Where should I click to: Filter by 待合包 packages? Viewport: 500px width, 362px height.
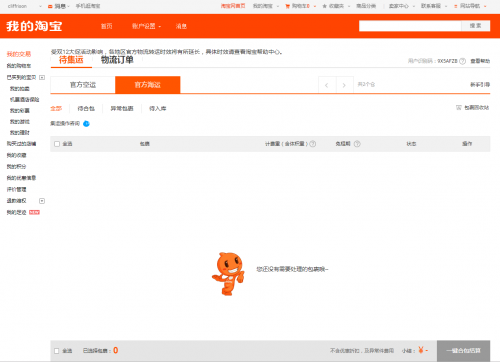click(86, 108)
